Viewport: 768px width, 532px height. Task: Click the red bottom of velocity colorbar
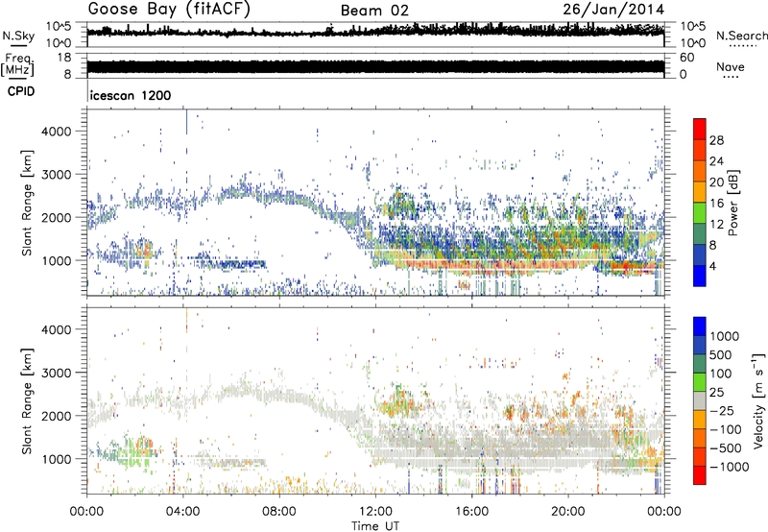pyautogui.click(x=700, y=475)
